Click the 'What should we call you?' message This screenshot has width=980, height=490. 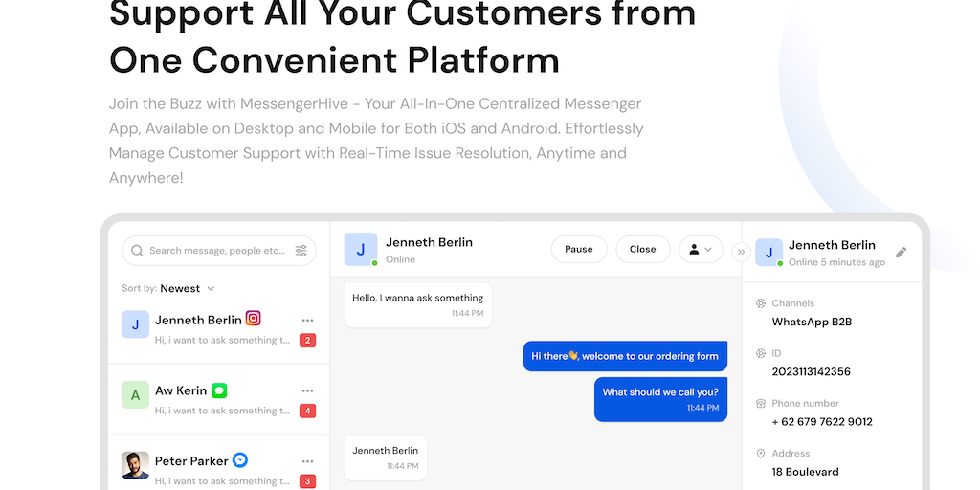tap(660, 399)
